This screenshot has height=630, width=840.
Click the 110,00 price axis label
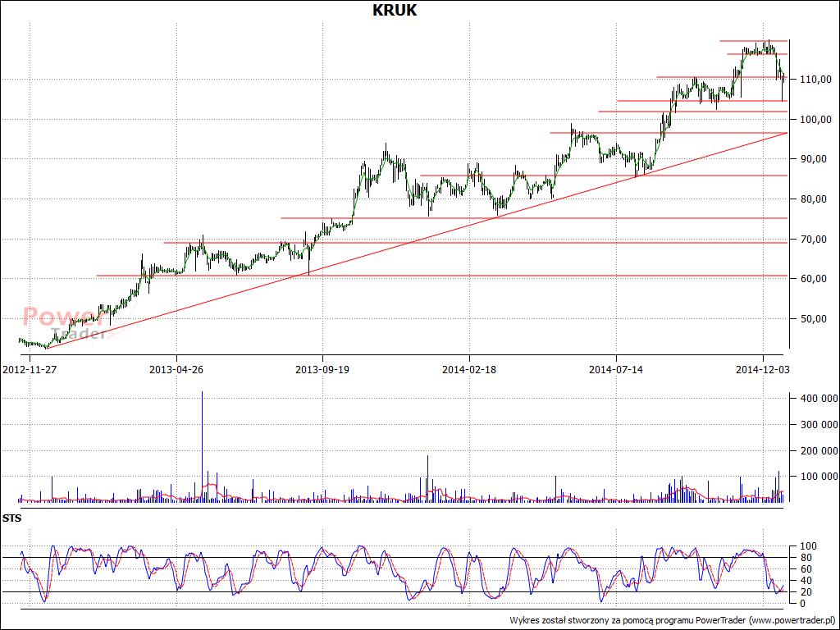click(x=815, y=80)
